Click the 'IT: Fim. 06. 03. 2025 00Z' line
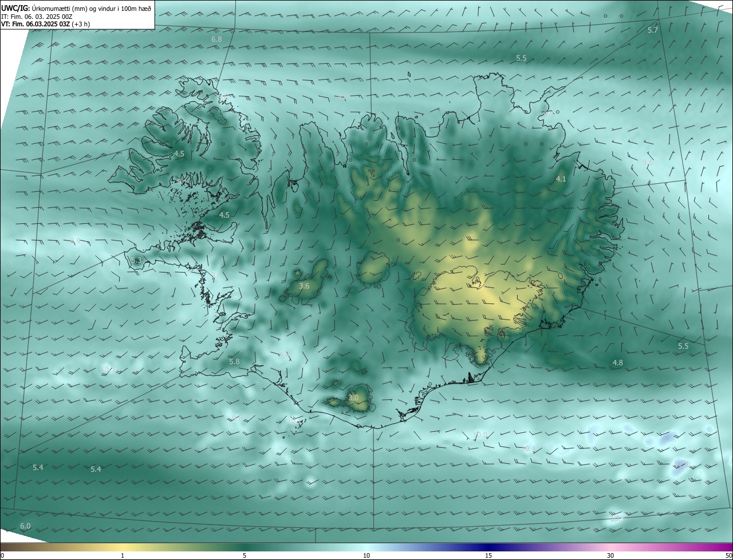 (36, 17)
